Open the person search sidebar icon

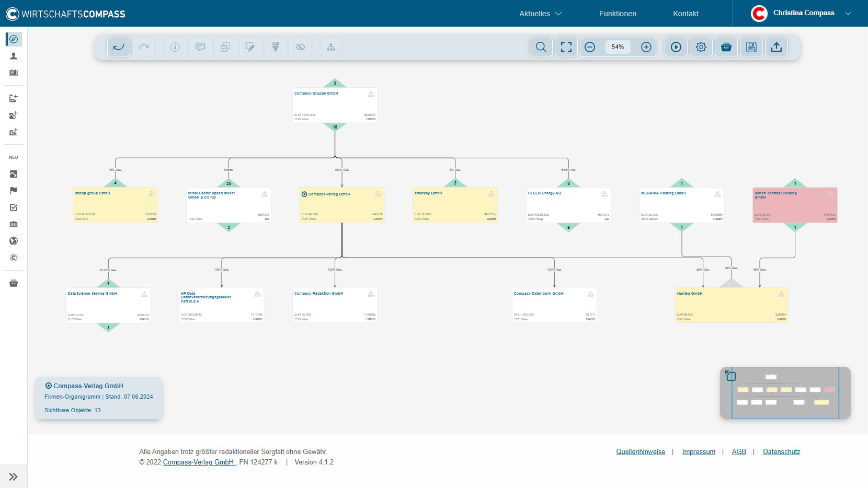(x=14, y=56)
